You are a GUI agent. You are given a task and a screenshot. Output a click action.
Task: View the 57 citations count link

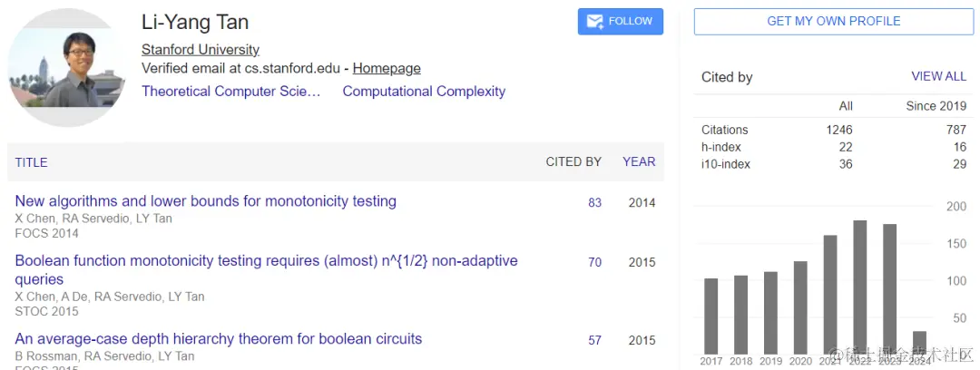(594, 341)
